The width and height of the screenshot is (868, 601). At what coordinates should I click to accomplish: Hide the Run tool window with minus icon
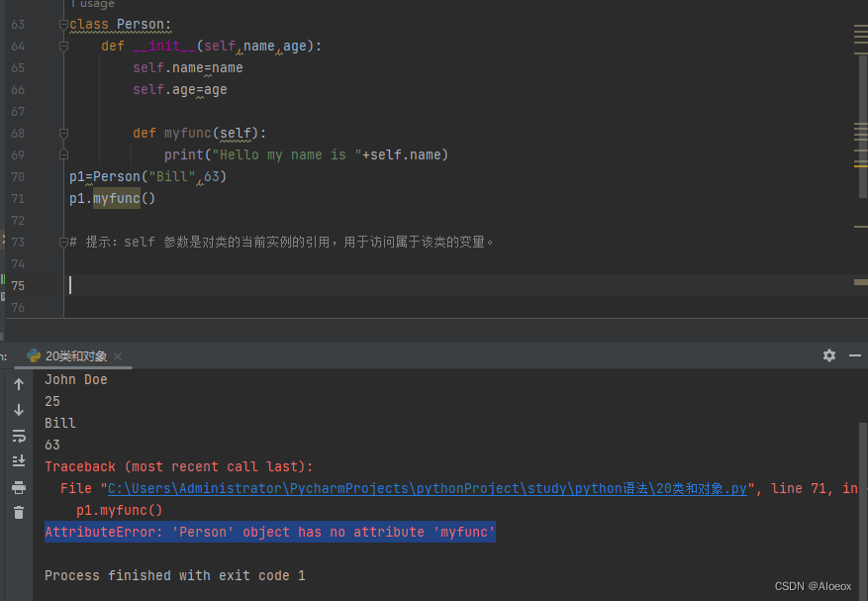(855, 354)
